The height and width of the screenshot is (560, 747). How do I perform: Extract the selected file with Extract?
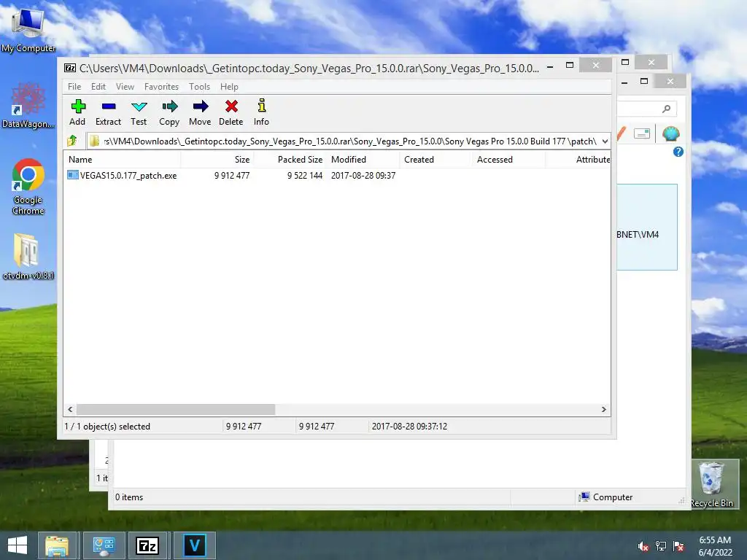tap(108, 112)
